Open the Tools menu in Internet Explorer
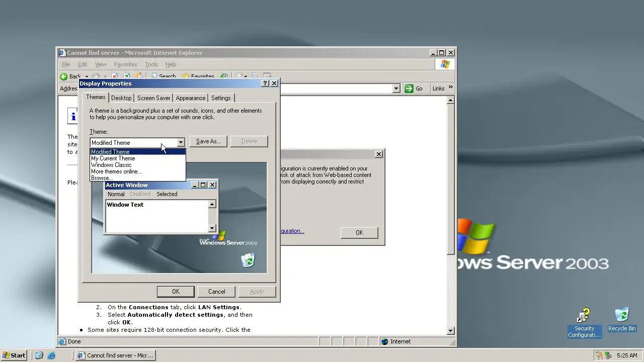This screenshot has width=644, height=362. coord(151,64)
